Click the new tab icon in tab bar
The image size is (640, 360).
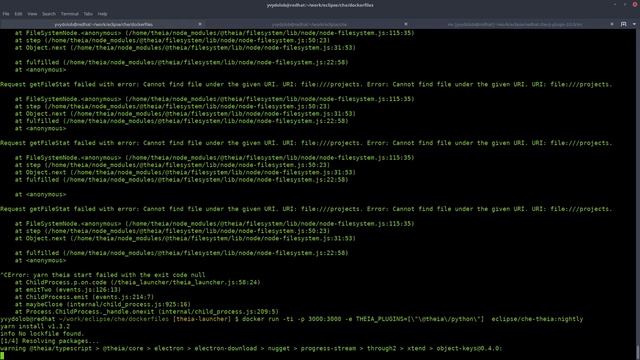[624, 24]
